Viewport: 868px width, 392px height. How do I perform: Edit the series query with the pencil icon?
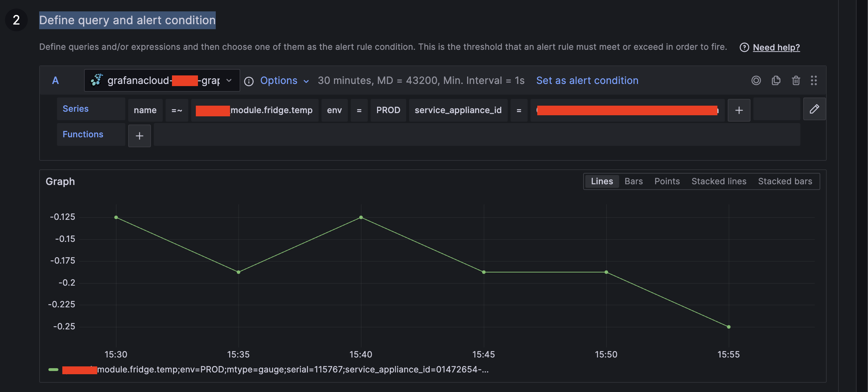click(x=815, y=109)
